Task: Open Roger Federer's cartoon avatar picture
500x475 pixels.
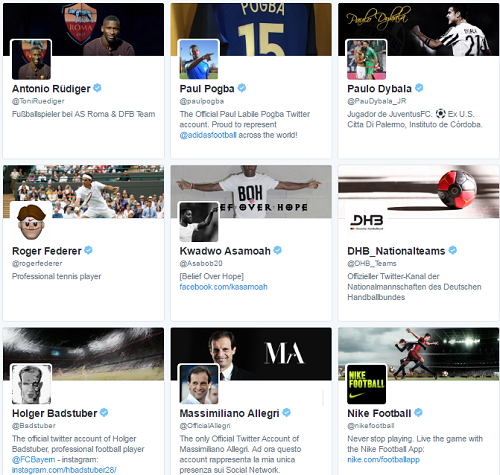Action: (31, 222)
